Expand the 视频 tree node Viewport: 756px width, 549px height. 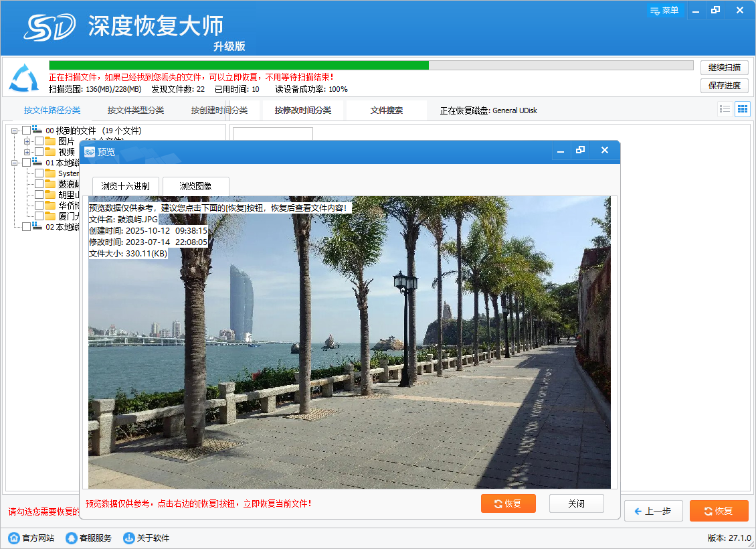(27, 152)
